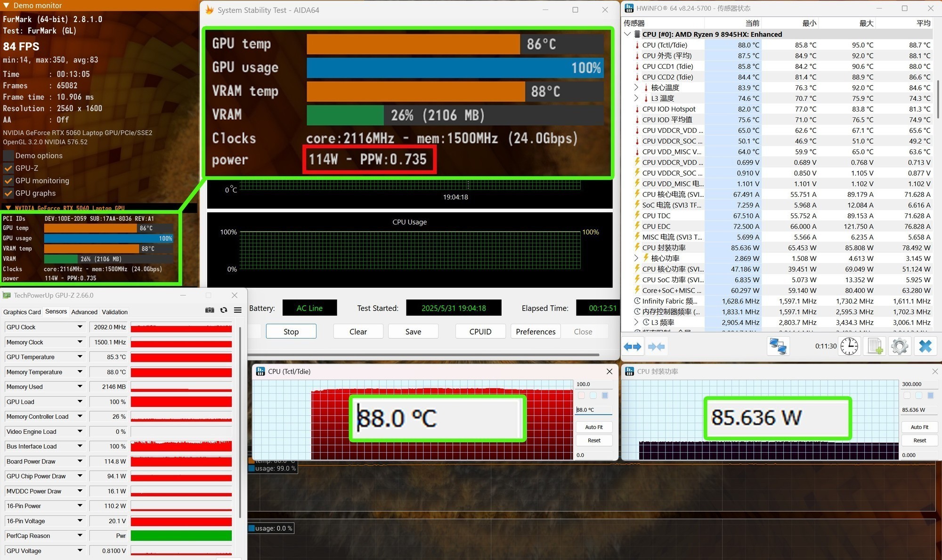
Task: Open GPU-Z hamburger menu
Action: pos(238,310)
